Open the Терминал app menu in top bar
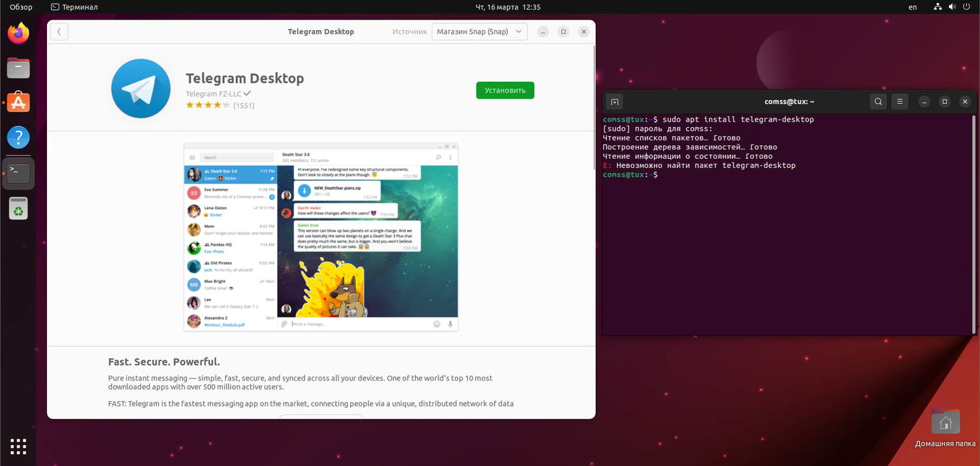 pos(74,7)
